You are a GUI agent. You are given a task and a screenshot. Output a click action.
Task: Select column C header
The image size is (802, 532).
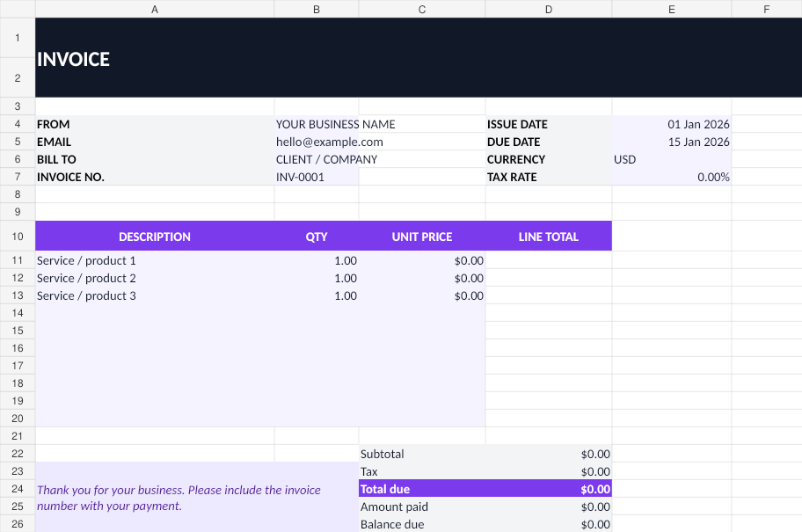coord(422,9)
